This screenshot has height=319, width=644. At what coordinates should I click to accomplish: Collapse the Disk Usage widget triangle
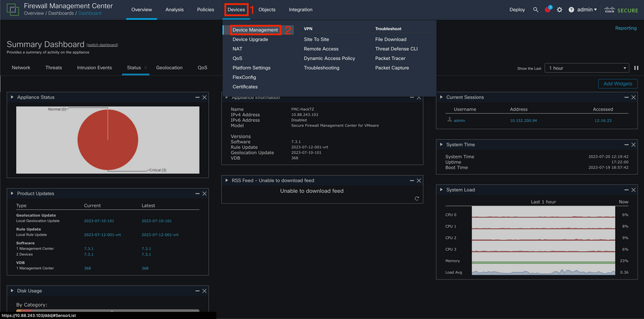coord(12,291)
